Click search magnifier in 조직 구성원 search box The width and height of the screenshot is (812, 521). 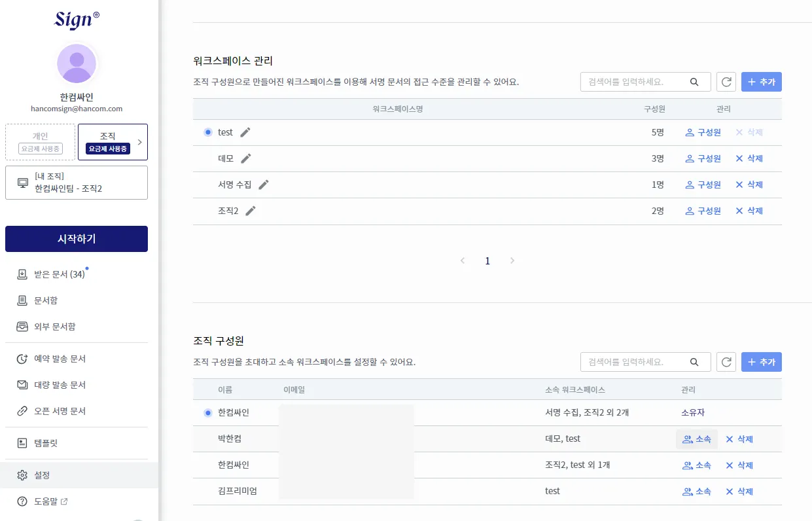(x=694, y=362)
